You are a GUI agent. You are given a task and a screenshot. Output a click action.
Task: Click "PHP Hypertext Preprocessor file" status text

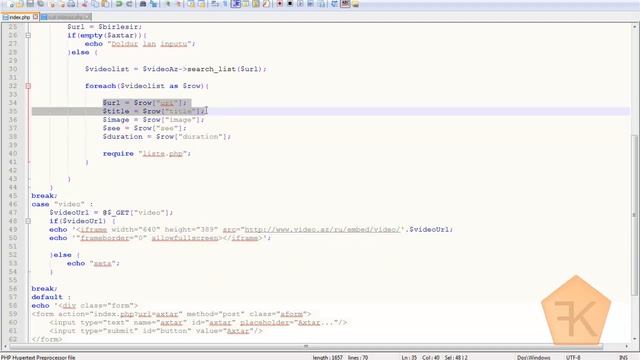point(38,357)
